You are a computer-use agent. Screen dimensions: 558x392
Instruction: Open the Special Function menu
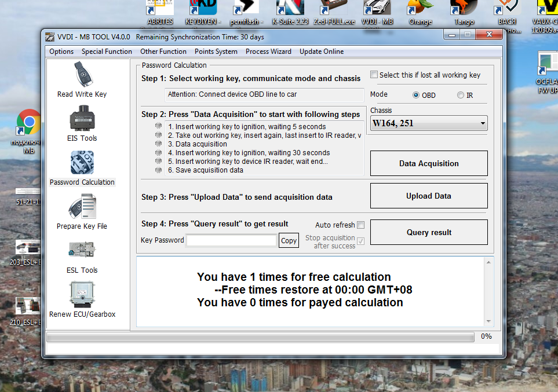pyautogui.click(x=107, y=51)
